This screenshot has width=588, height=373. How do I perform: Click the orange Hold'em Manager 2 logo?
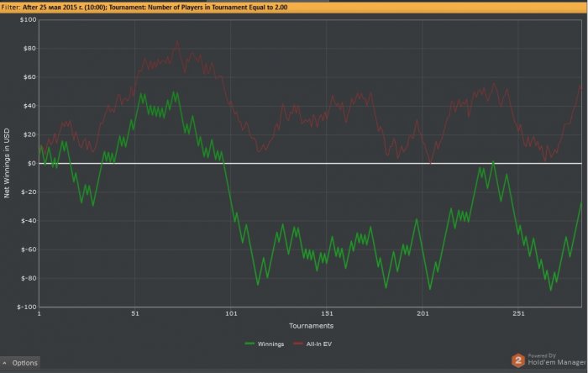518,361
